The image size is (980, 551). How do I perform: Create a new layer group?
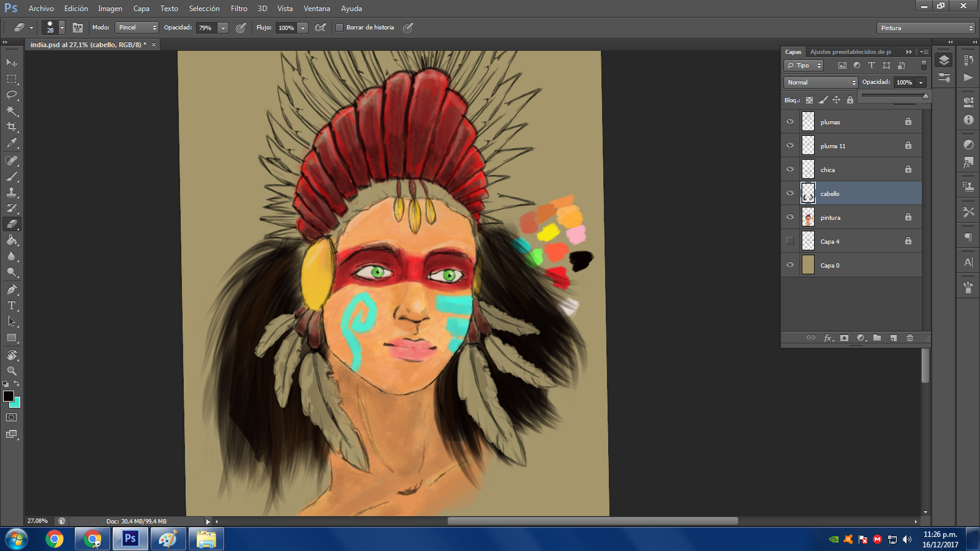877,338
